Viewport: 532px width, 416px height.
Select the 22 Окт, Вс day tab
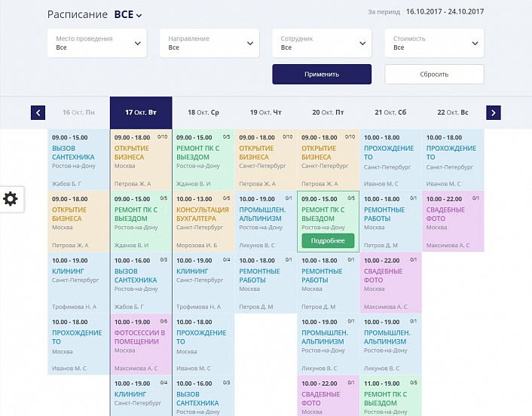tap(453, 112)
